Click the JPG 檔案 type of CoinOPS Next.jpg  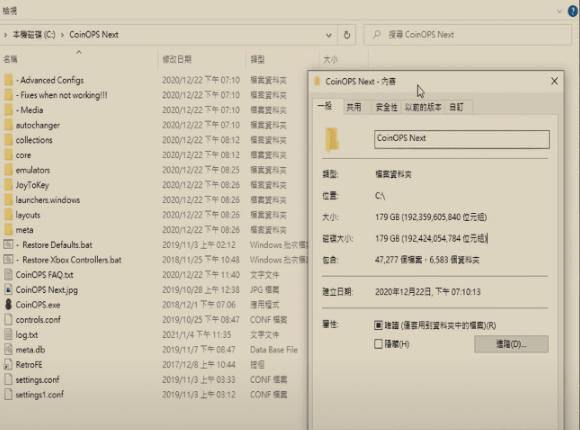pyautogui.click(x=264, y=290)
